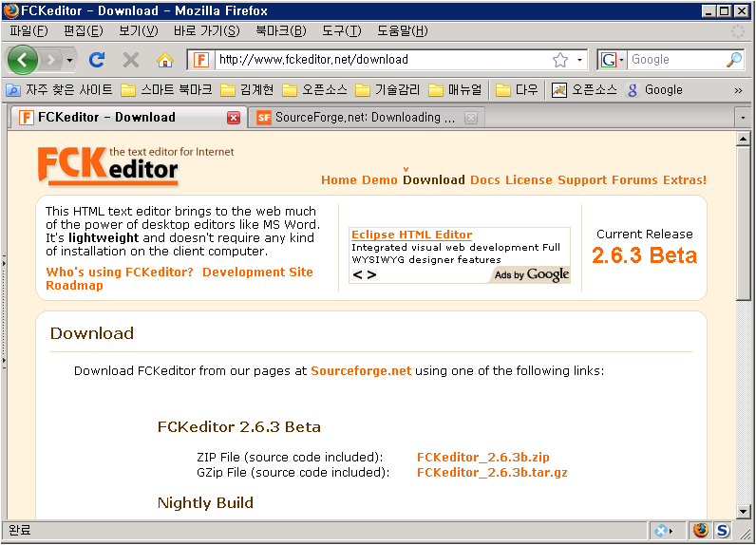Download FCKeditor_2.6.3b.zip
This screenshot has width=756, height=545.
tap(483, 458)
